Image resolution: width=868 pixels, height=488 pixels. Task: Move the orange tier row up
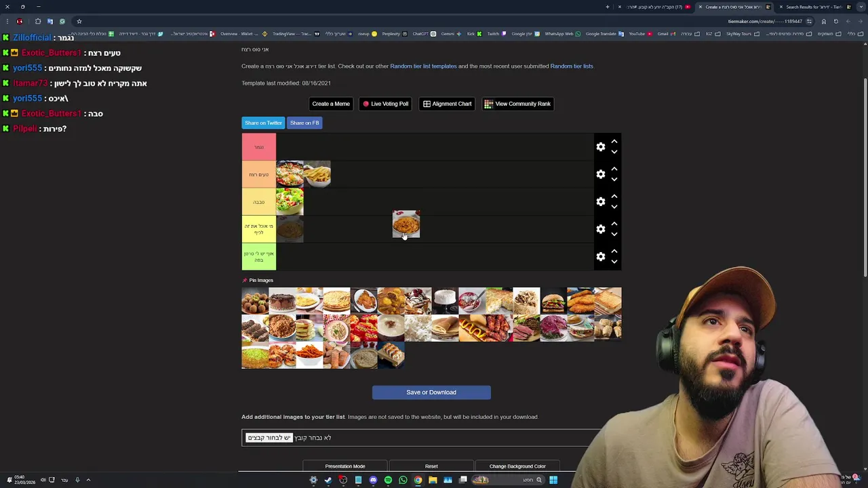614,169
